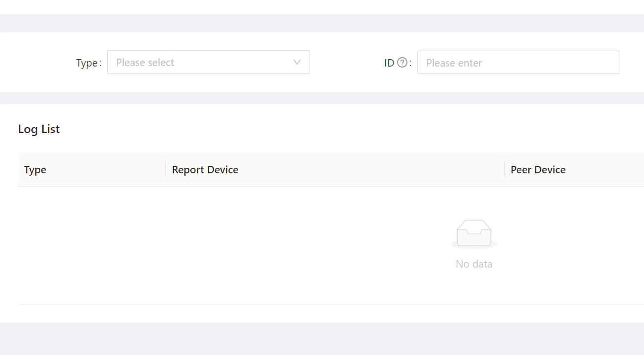Click the down arrow inside the Type select box
The height and width of the screenshot is (355, 644).
pyautogui.click(x=297, y=62)
